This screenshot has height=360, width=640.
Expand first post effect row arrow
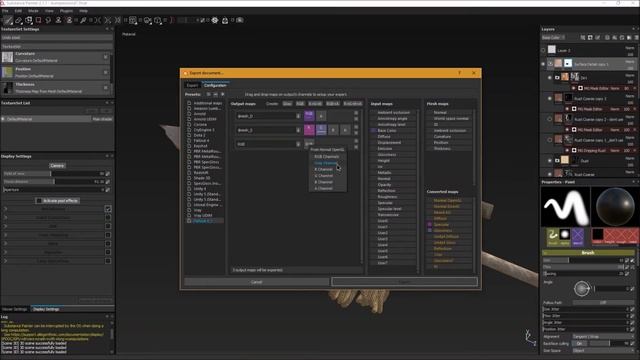[5, 209]
